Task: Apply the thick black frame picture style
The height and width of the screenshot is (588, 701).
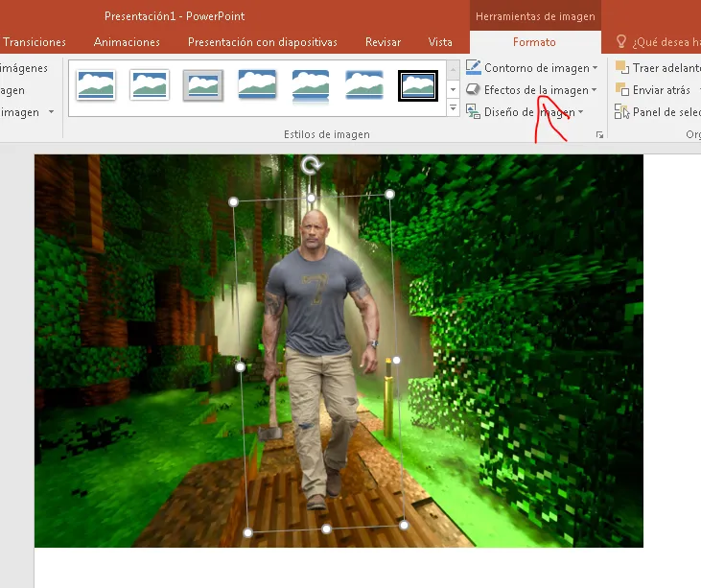Action: click(x=418, y=85)
